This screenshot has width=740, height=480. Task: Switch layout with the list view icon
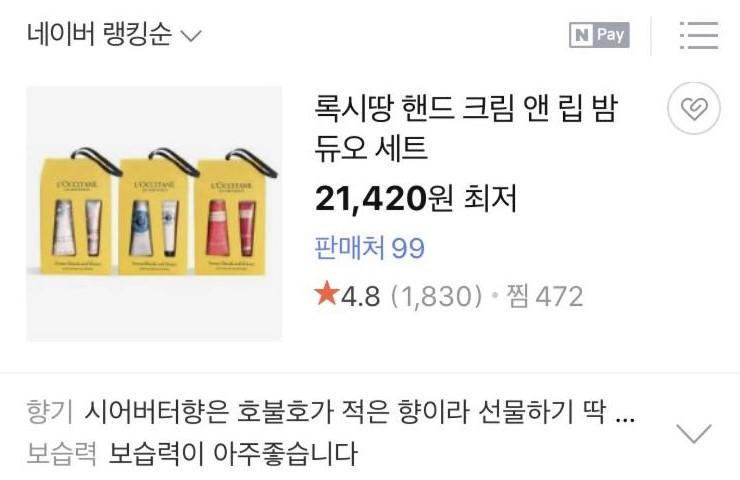pyautogui.click(x=699, y=35)
